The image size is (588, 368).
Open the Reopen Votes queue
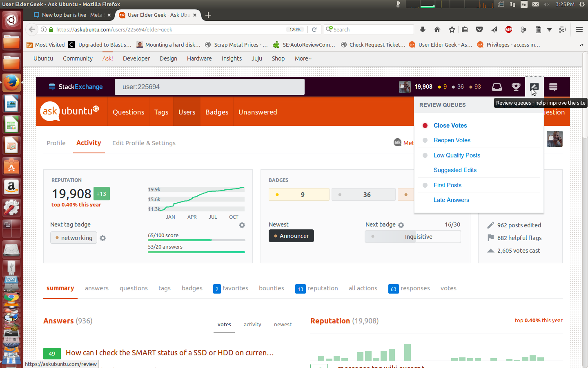click(x=452, y=140)
